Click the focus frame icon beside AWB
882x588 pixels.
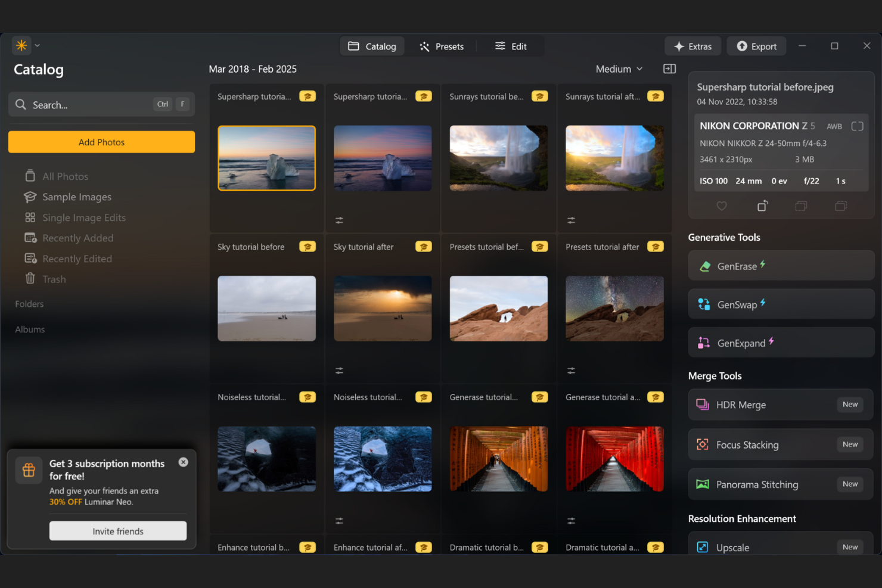tap(857, 126)
